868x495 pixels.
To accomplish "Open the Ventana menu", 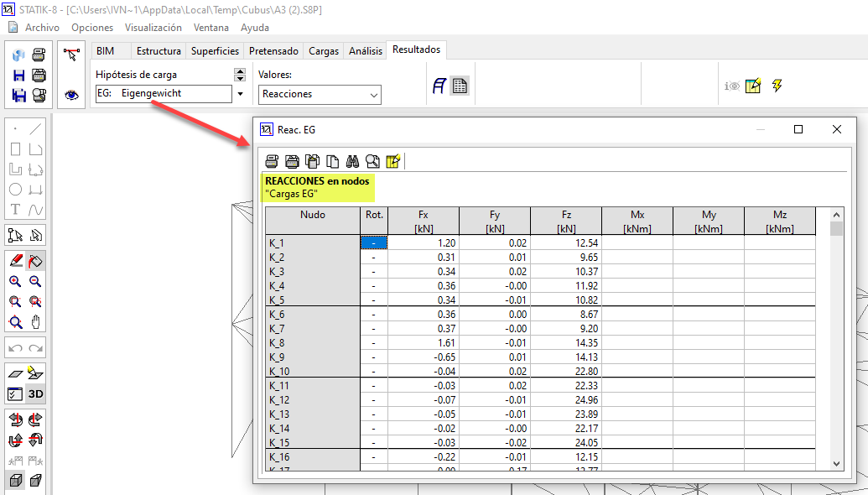I will point(211,28).
